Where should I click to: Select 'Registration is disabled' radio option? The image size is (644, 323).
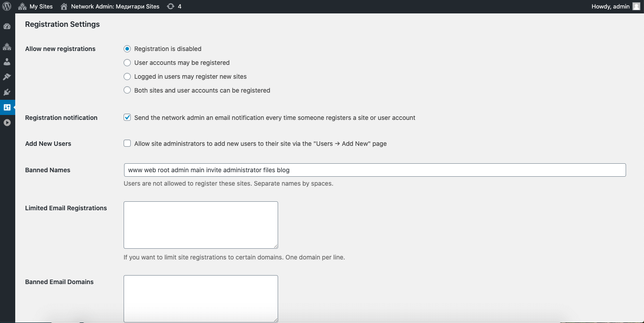coord(127,49)
